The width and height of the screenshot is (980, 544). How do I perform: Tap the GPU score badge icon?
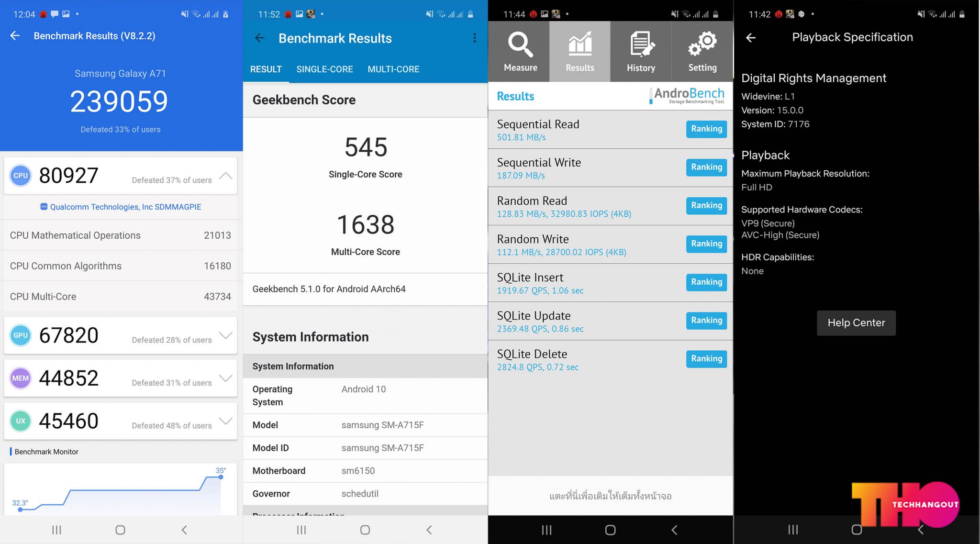click(x=21, y=335)
